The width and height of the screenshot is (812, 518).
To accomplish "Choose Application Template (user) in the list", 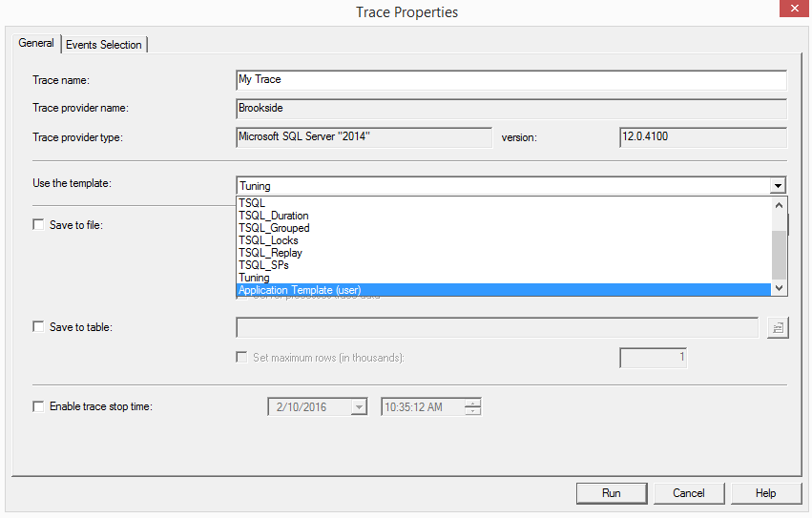I will pos(300,290).
